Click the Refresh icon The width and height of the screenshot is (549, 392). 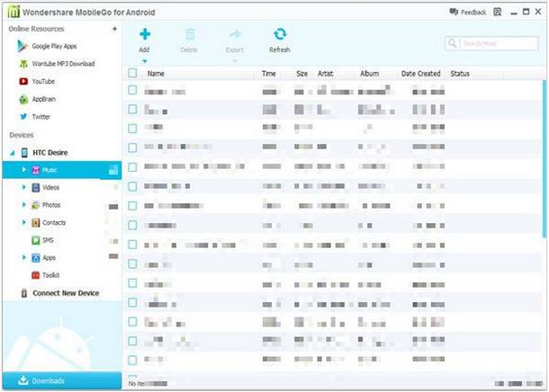point(280,34)
